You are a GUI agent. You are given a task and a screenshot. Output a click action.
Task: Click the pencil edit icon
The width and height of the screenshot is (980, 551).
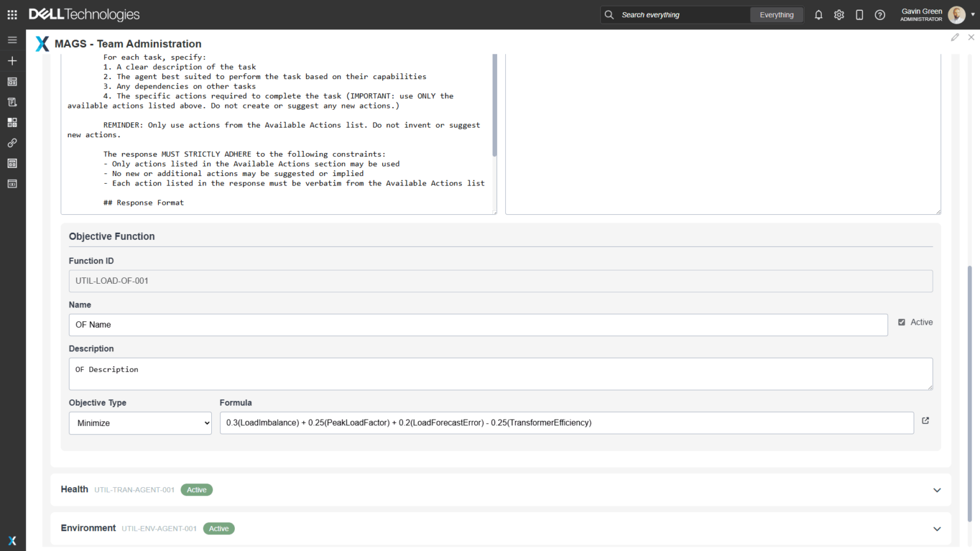955,38
